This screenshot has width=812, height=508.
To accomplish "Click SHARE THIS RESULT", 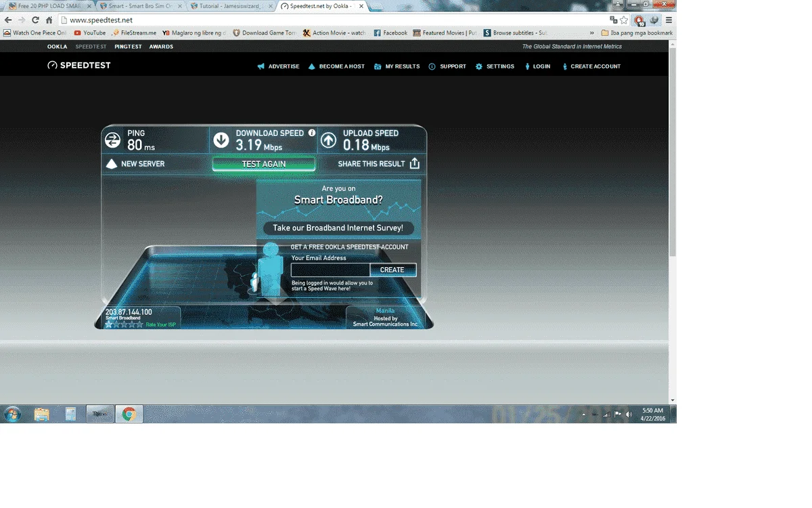I will pos(379,164).
